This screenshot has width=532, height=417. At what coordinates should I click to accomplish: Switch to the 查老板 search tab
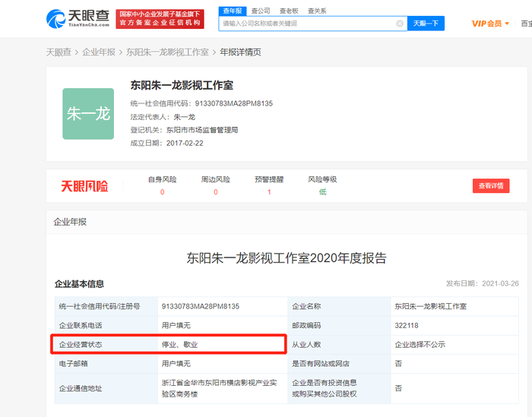[x=289, y=11]
